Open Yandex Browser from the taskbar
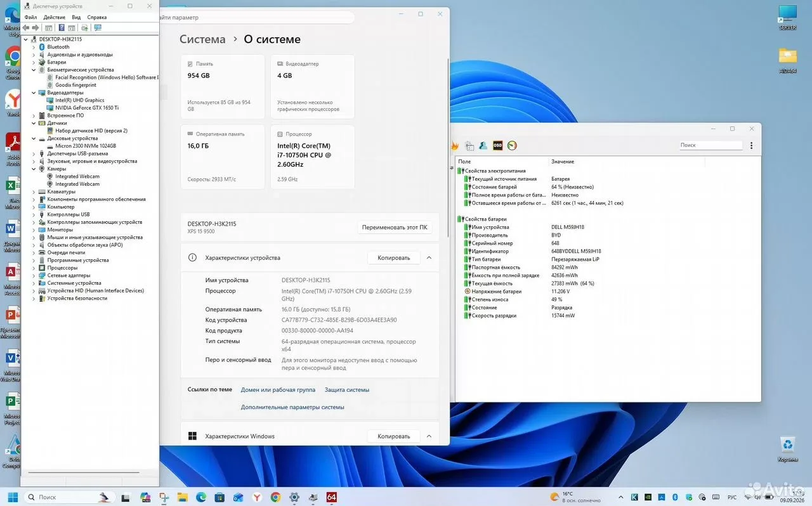 pos(257,497)
